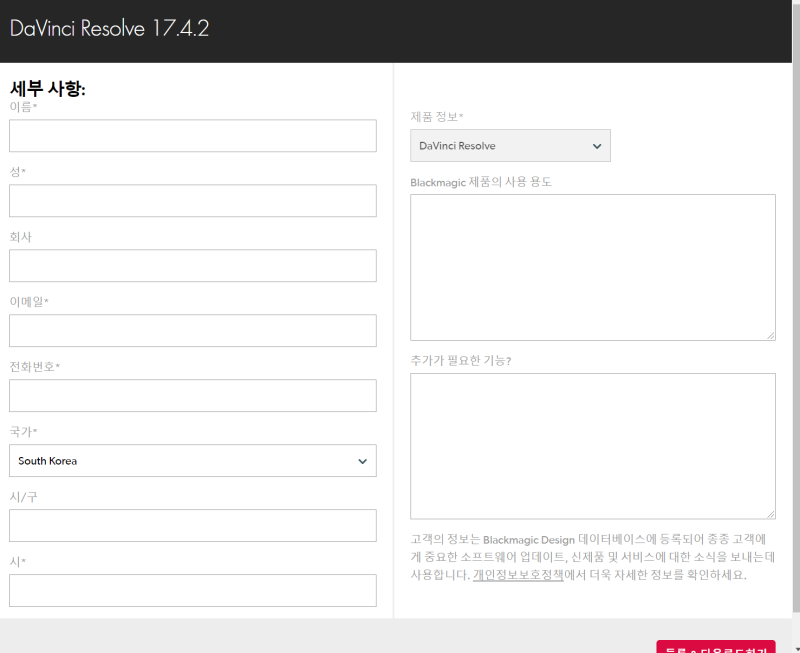Click the 이름 (first name) input field

pos(193,136)
